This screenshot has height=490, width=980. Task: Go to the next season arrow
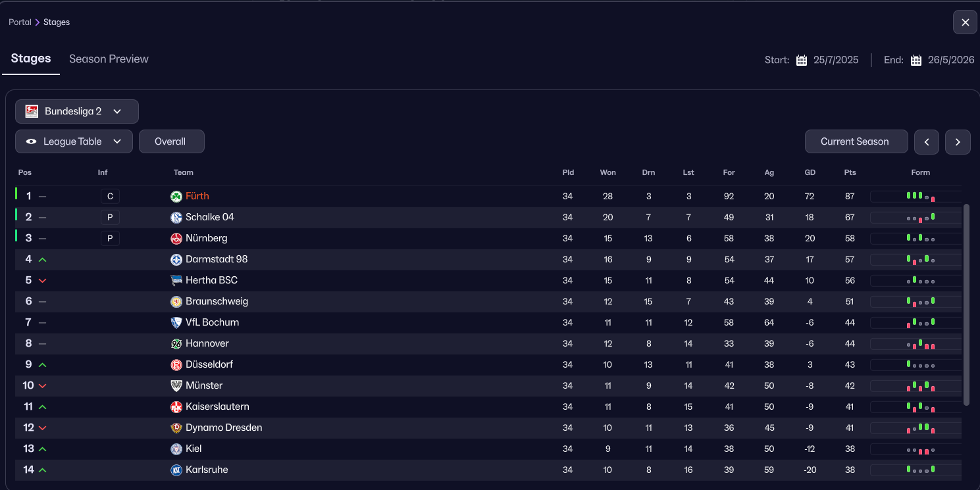[x=958, y=142]
